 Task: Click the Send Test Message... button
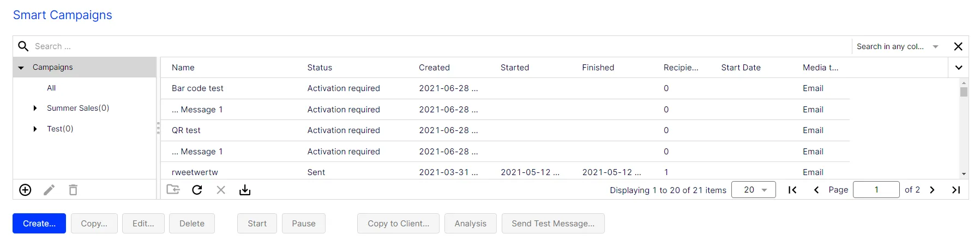553,224
